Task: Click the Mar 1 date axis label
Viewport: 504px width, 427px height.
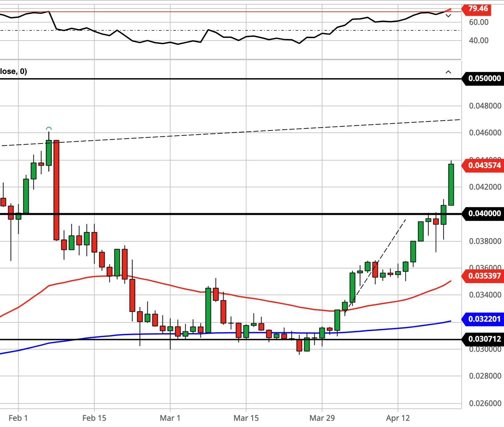Action: [170, 418]
